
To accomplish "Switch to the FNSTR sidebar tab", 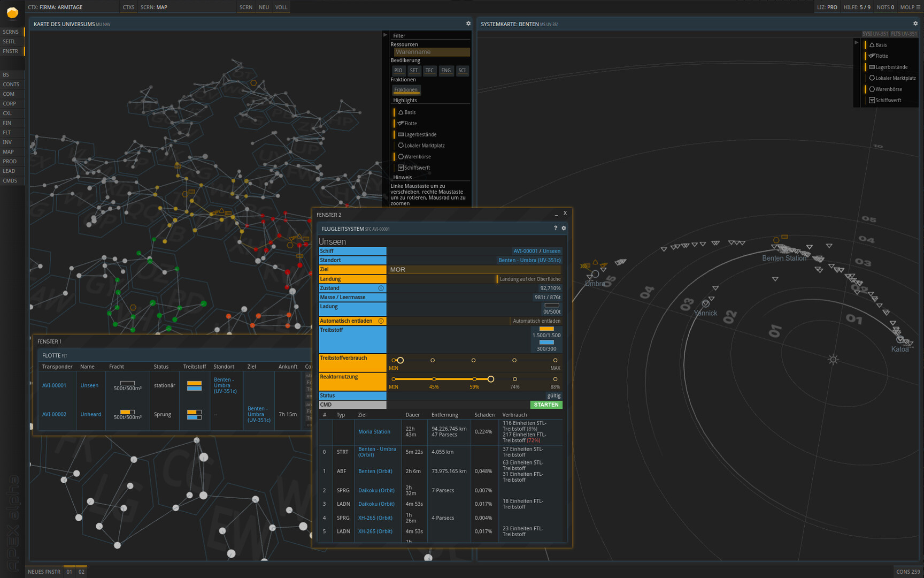I will click(x=11, y=51).
